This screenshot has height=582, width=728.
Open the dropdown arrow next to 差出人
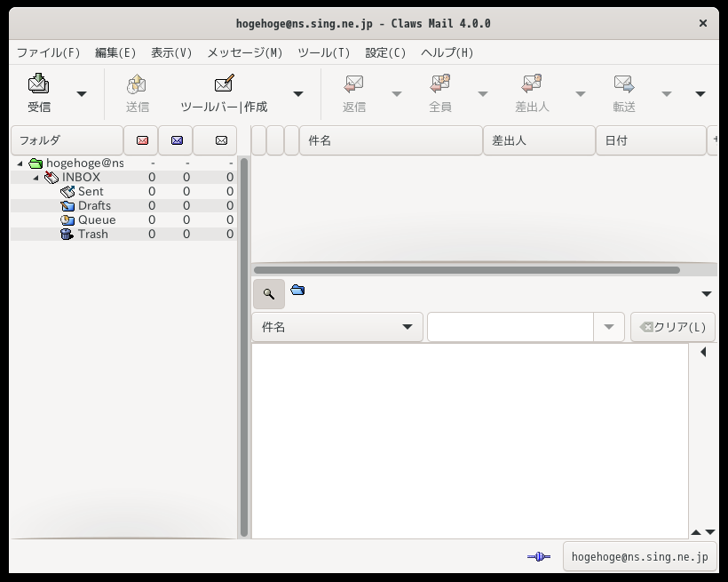point(581,94)
